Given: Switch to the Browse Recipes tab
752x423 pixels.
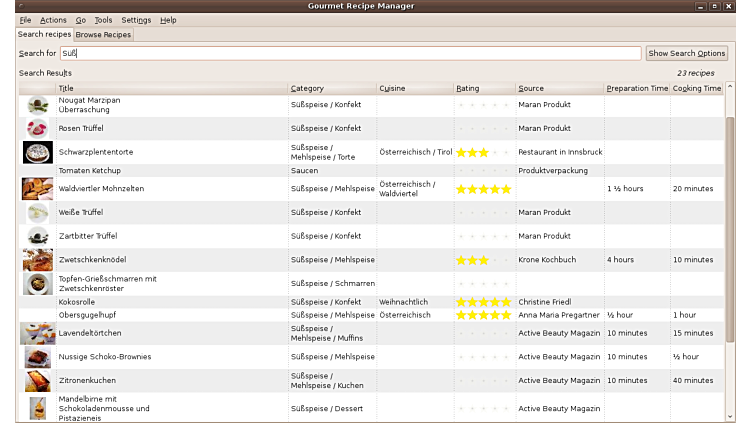Looking at the screenshot, I should click(104, 35).
